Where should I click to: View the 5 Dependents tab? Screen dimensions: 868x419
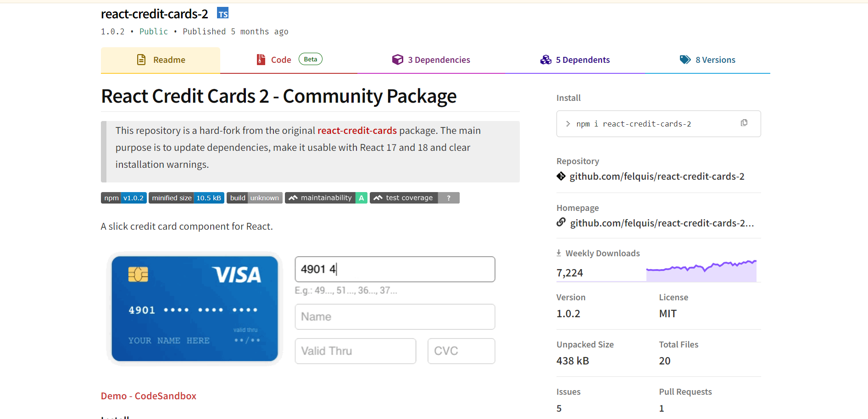coord(575,60)
